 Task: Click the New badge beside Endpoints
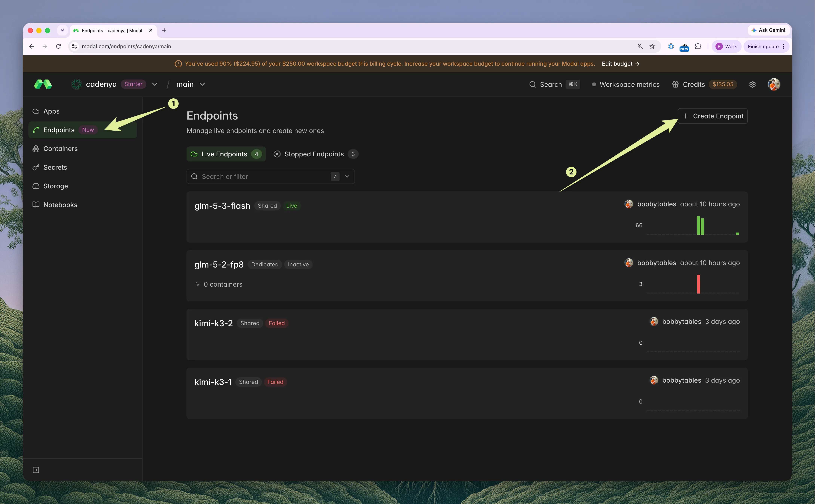[88, 130]
